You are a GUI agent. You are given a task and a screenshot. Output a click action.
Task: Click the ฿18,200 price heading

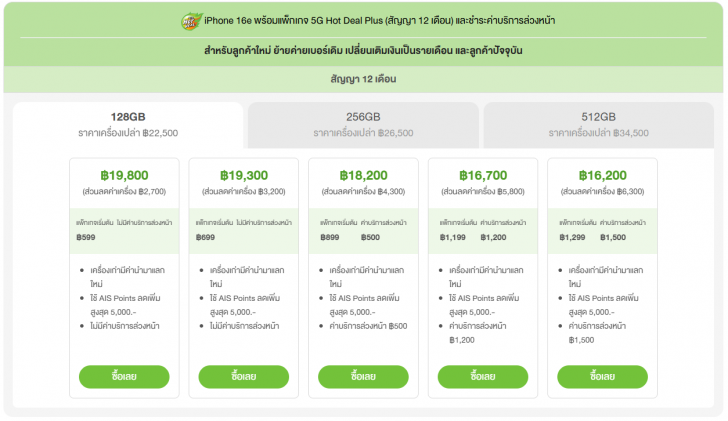363,173
